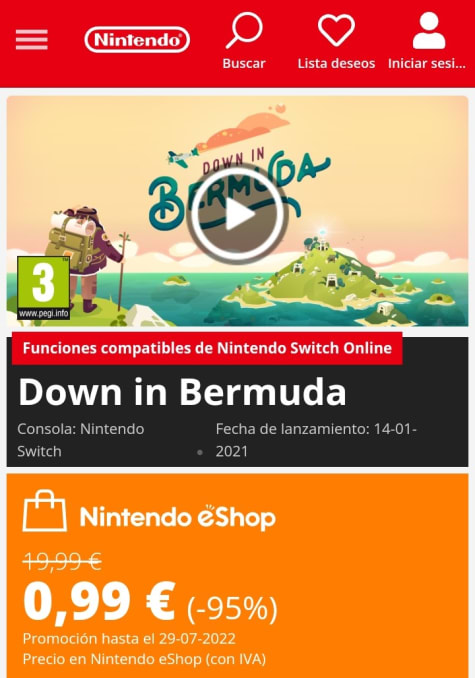Image resolution: width=475 pixels, height=678 pixels.
Task: Click the Iniciar sesión user icon
Action: click(429, 30)
